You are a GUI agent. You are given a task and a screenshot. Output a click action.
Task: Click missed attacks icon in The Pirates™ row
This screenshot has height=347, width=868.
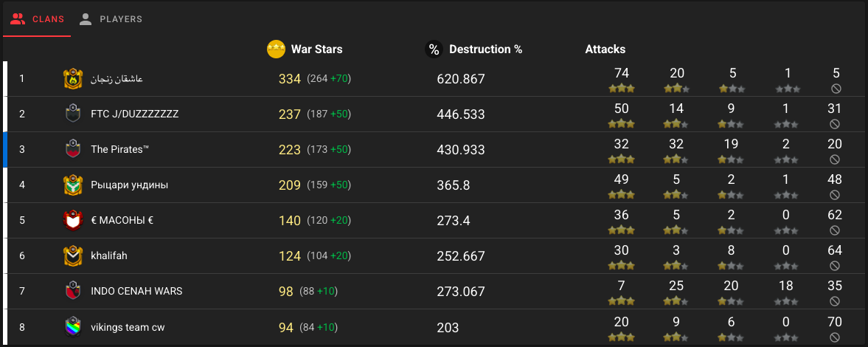tap(834, 159)
